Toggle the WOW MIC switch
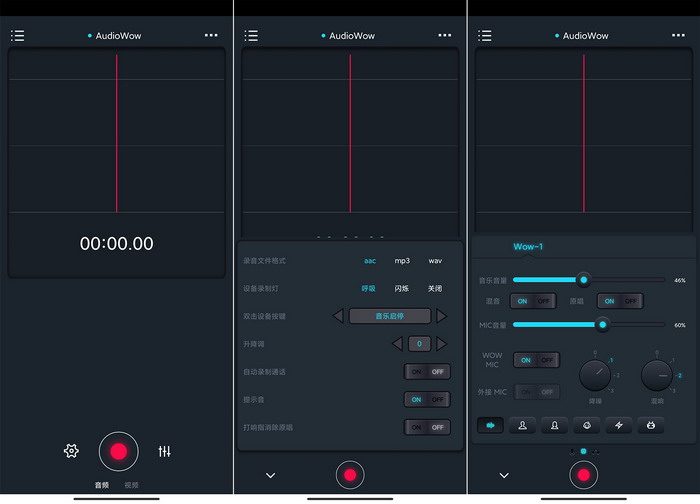The width and height of the screenshot is (700, 504). [x=536, y=360]
